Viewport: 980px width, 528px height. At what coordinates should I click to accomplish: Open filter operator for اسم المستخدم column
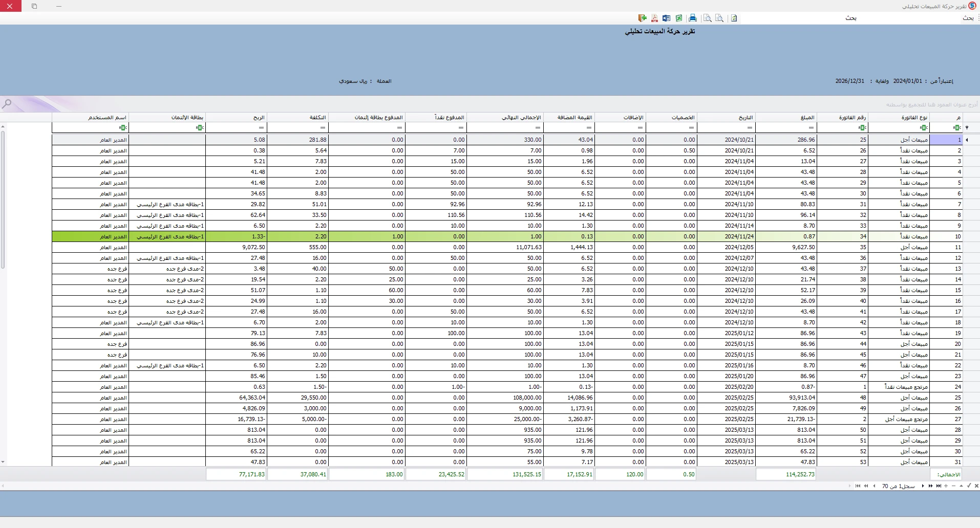point(123,127)
